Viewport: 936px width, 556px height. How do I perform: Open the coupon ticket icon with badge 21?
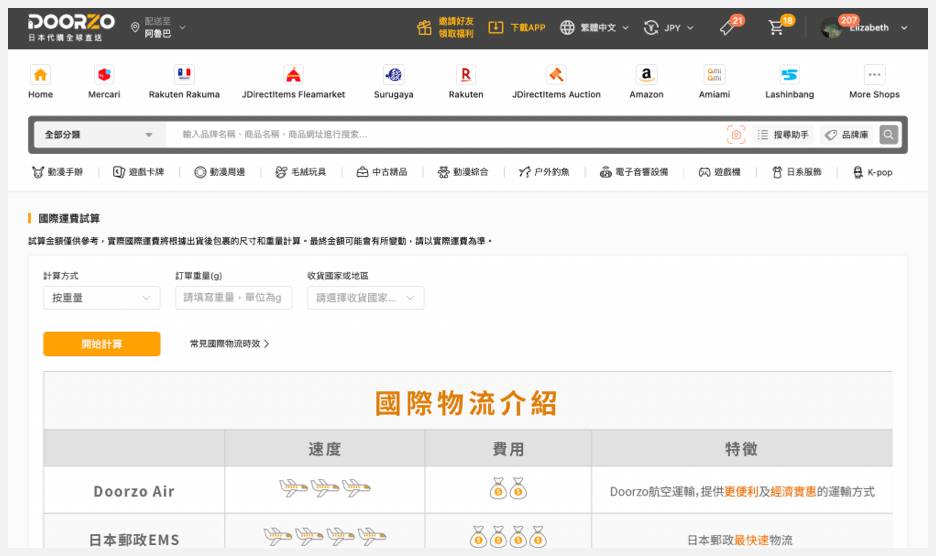728,27
